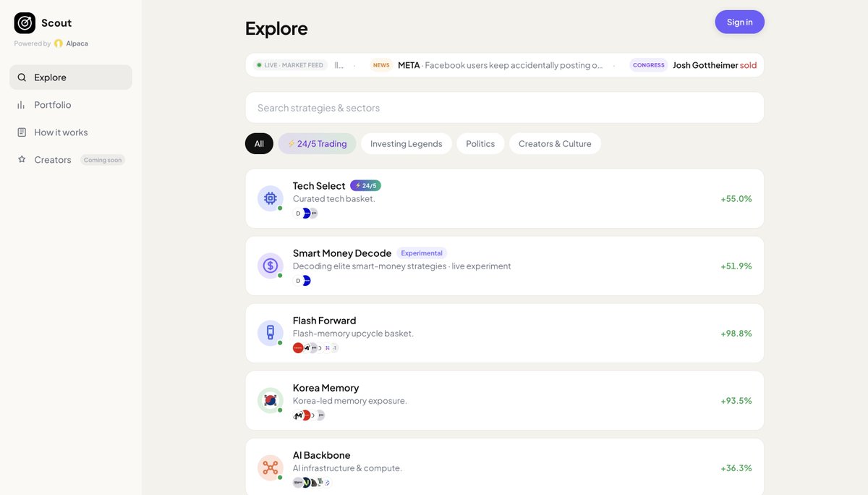Click the Live Market Feed indicator
868x495 pixels.
click(290, 65)
